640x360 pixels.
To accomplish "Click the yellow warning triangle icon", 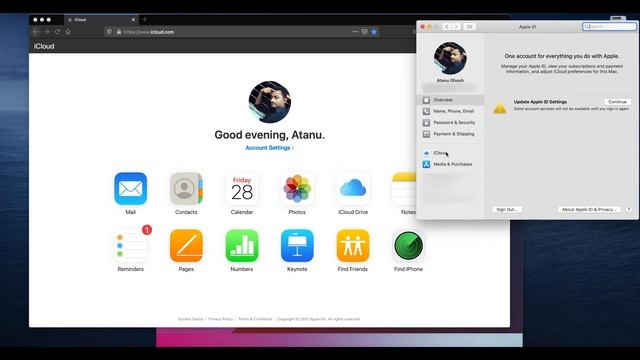I will [x=500, y=108].
